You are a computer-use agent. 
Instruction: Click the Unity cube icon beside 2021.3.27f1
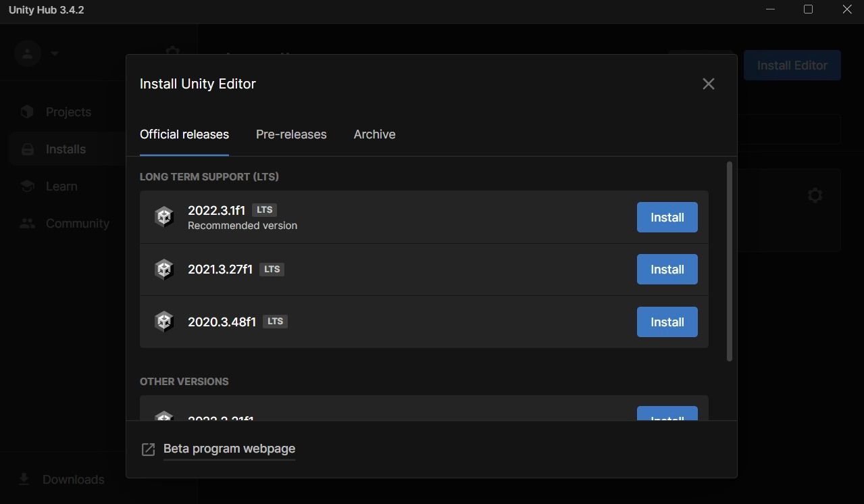tap(164, 270)
